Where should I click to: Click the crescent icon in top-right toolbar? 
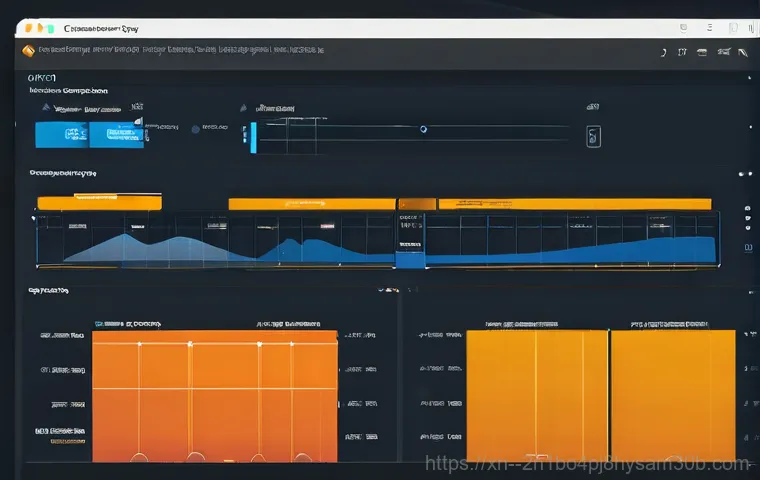[x=663, y=50]
